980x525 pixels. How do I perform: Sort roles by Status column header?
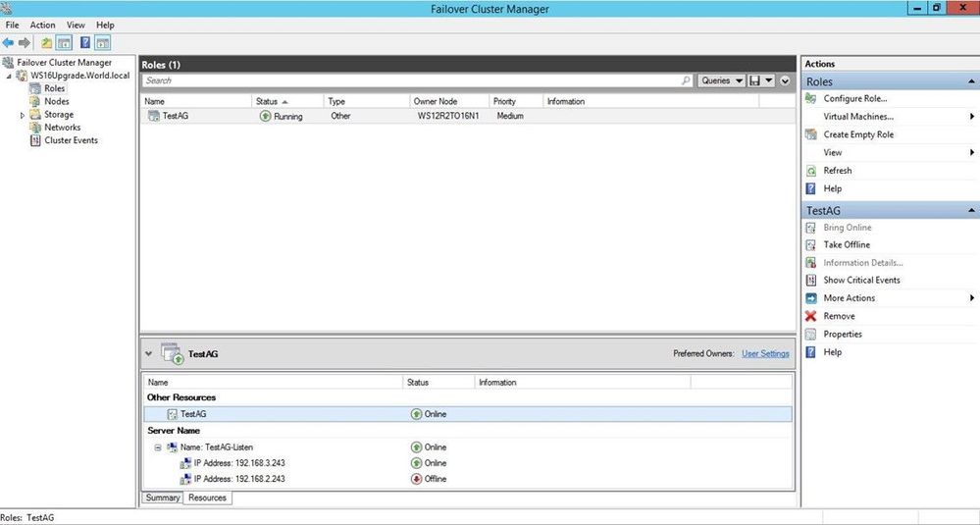288,101
